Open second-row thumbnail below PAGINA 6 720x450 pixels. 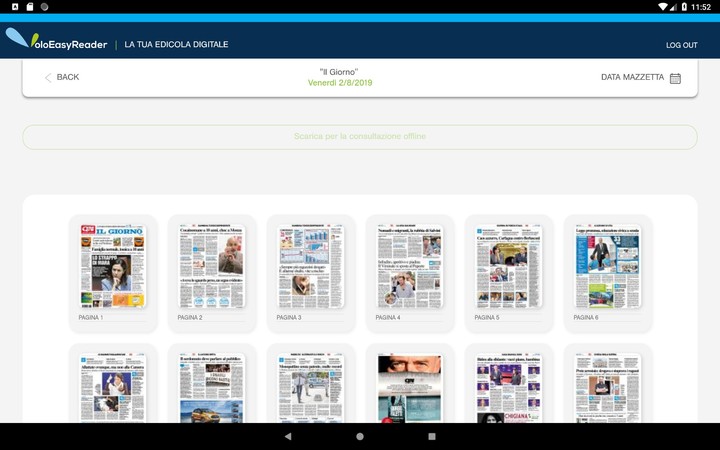click(608, 388)
